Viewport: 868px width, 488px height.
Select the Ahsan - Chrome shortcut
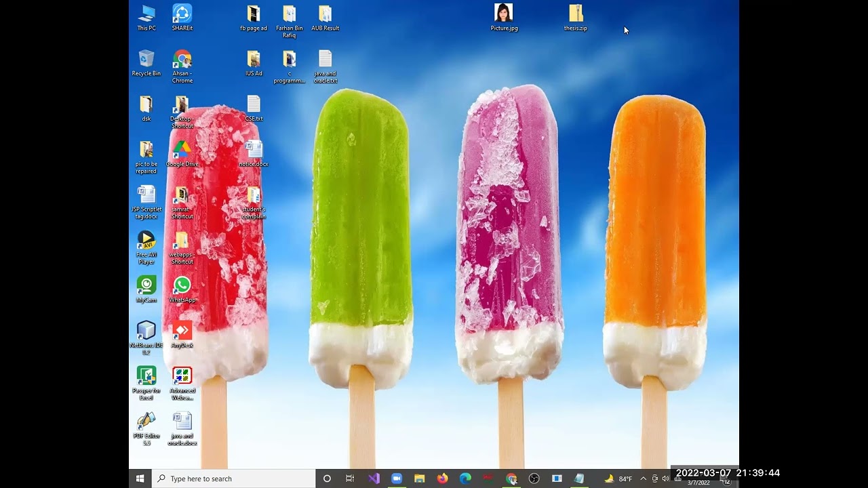(182, 66)
